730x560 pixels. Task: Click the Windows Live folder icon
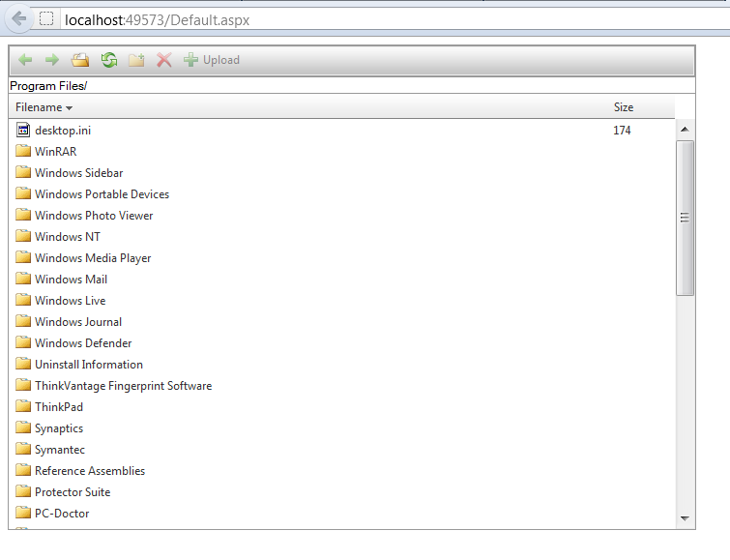tap(23, 300)
